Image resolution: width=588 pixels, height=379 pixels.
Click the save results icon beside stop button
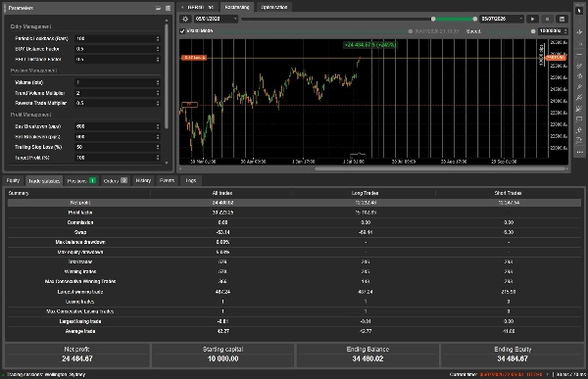click(562, 19)
